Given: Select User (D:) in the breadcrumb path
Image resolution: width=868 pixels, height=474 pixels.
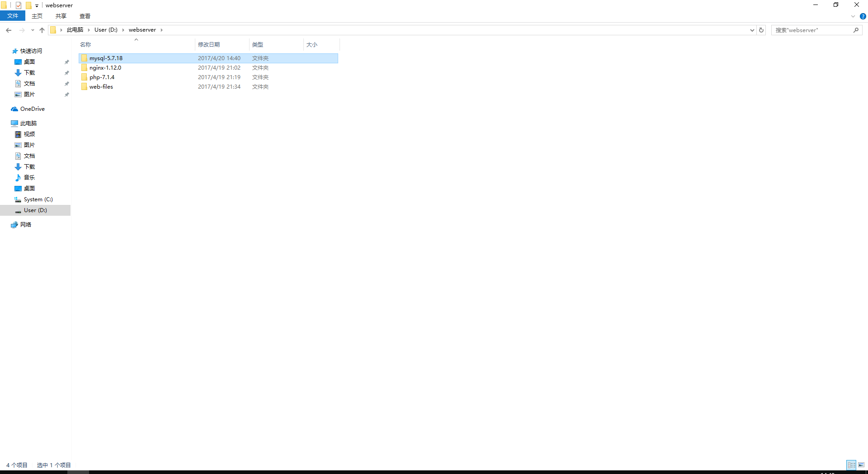Looking at the screenshot, I should 106,30.
